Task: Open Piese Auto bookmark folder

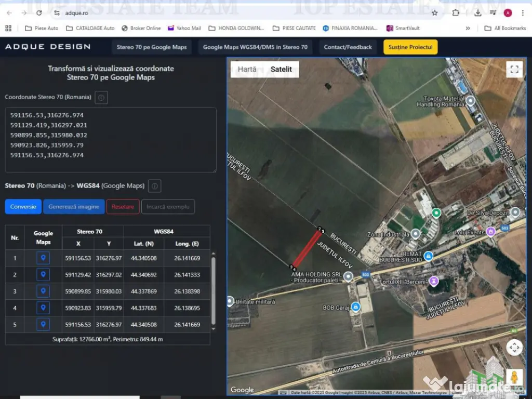Action: click(42, 28)
